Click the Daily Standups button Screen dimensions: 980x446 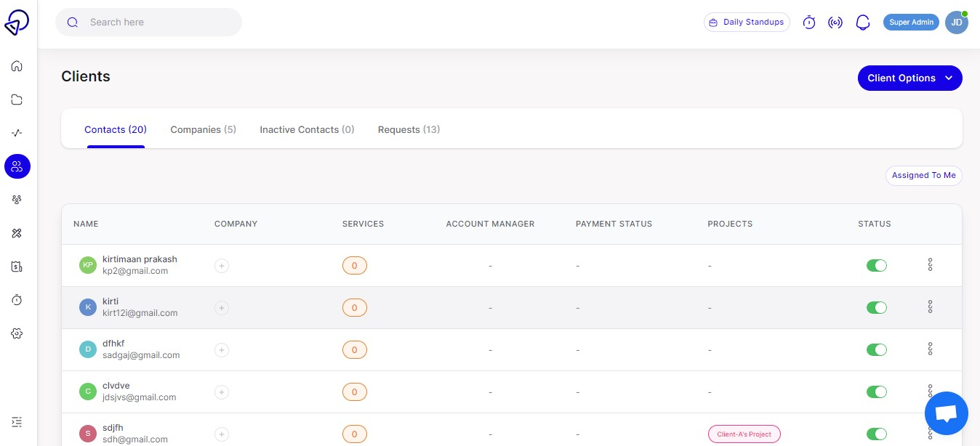(x=747, y=22)
